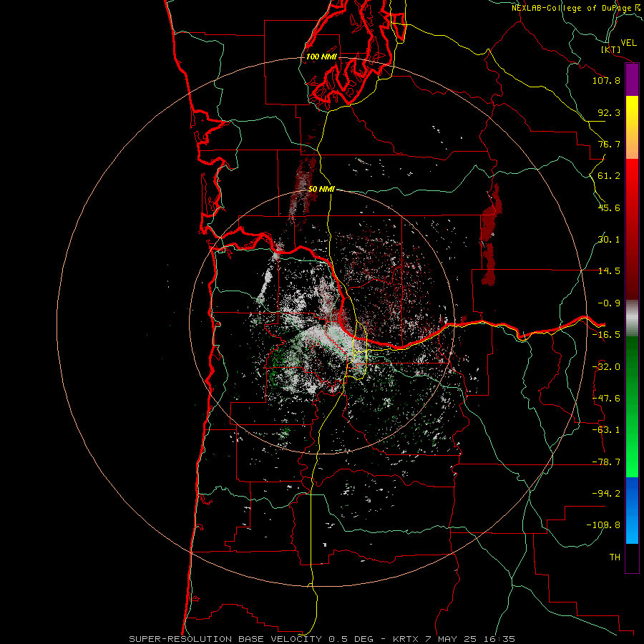Select the -94.2 scale value
This screenshot has width=644, height=644.
[x=606, y=494]
